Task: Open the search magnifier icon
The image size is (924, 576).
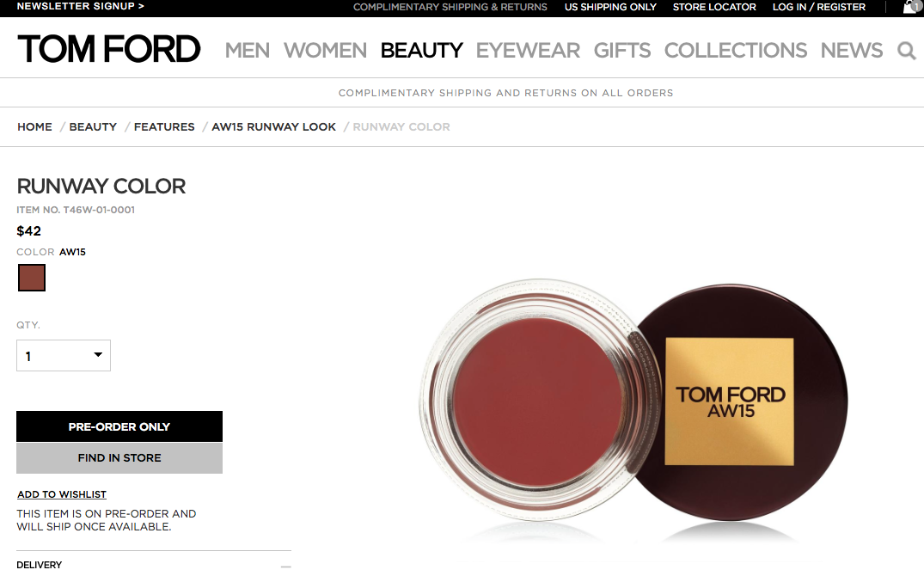Action: (x=906, y=51)
